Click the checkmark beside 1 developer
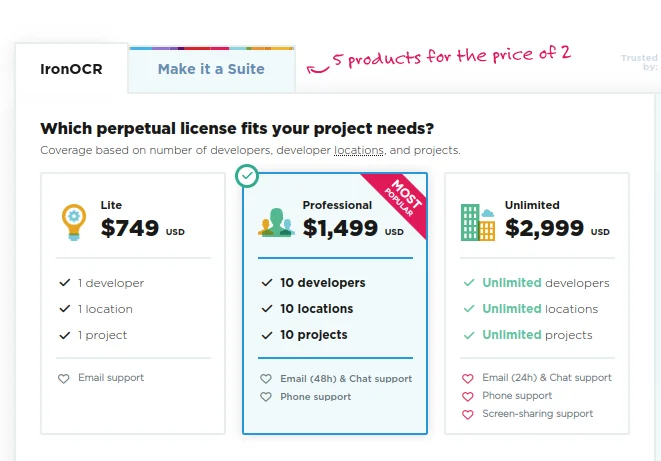Image resolution: width=661 pixels, height=461 pixels. [64, 283]
